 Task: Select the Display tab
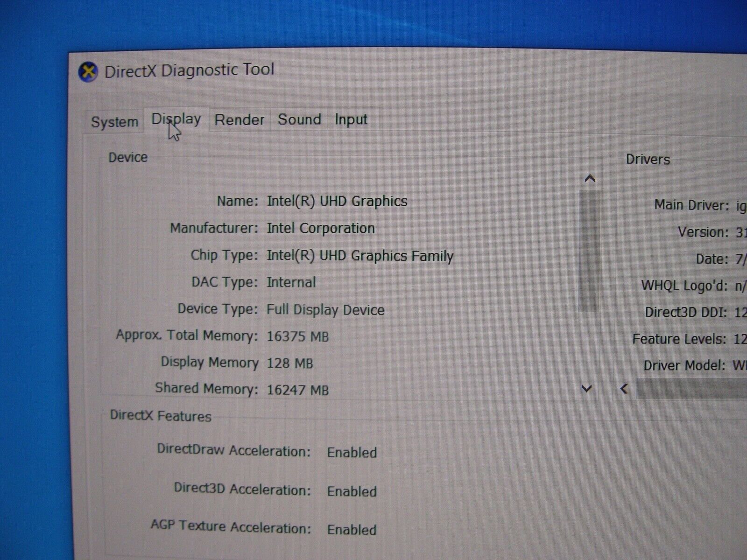tap(176, 119)
